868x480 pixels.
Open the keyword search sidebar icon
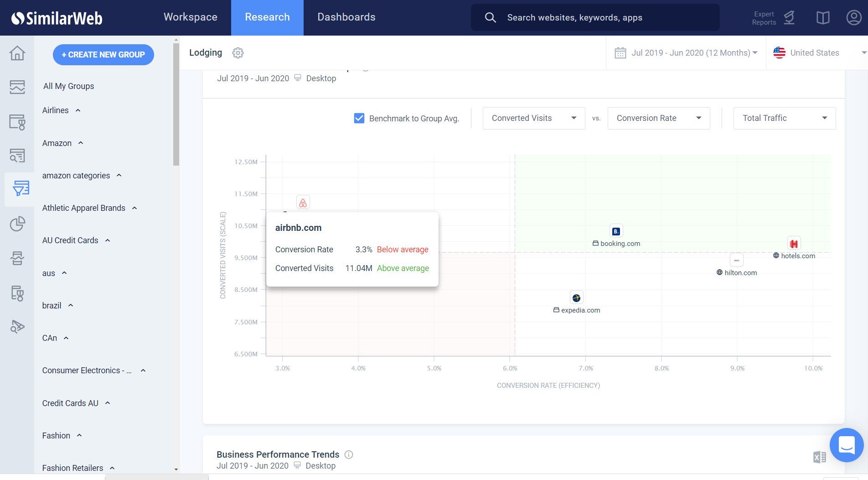tap(17, 156)
